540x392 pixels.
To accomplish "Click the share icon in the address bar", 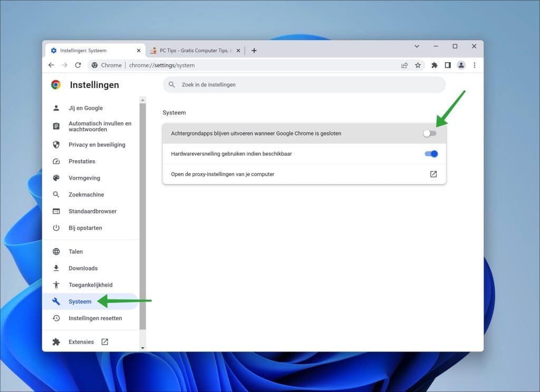I will (404, 65).
